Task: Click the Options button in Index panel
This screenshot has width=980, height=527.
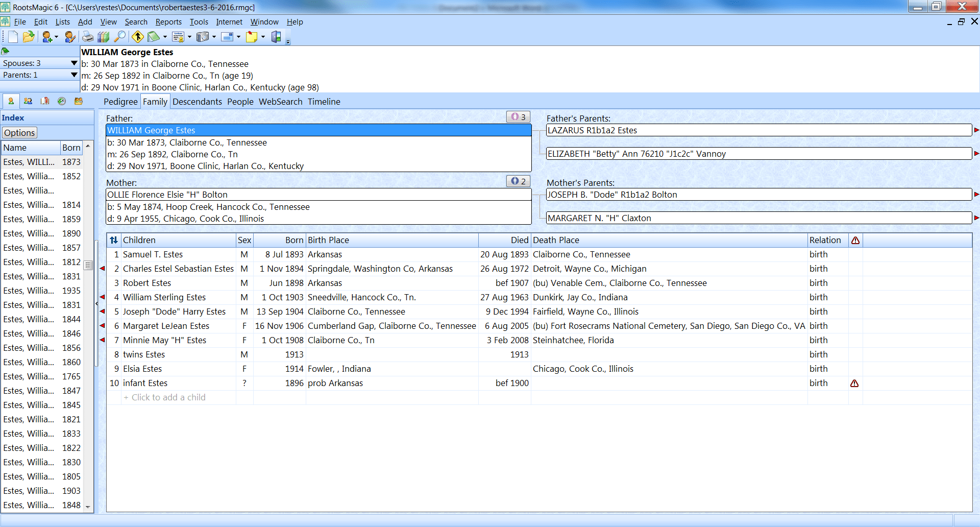Action: click(19, 133)
